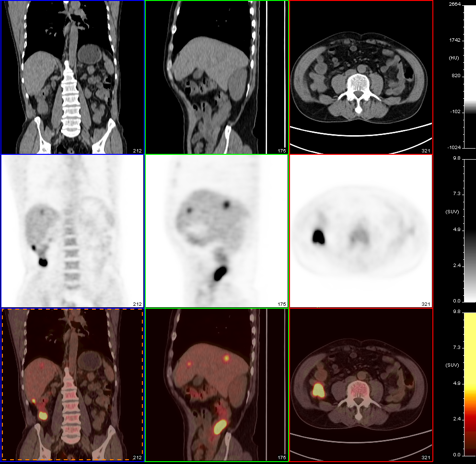The image size is (476, 464).
Task: Click slice number 175 on sagittal fused view
Action: coord(282,457)
